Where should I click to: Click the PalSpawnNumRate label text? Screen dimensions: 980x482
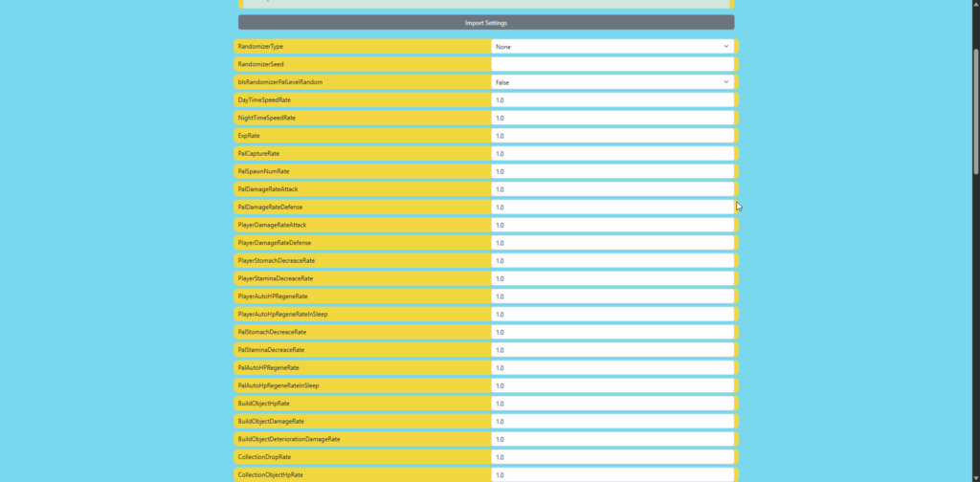tap(264, 171)
